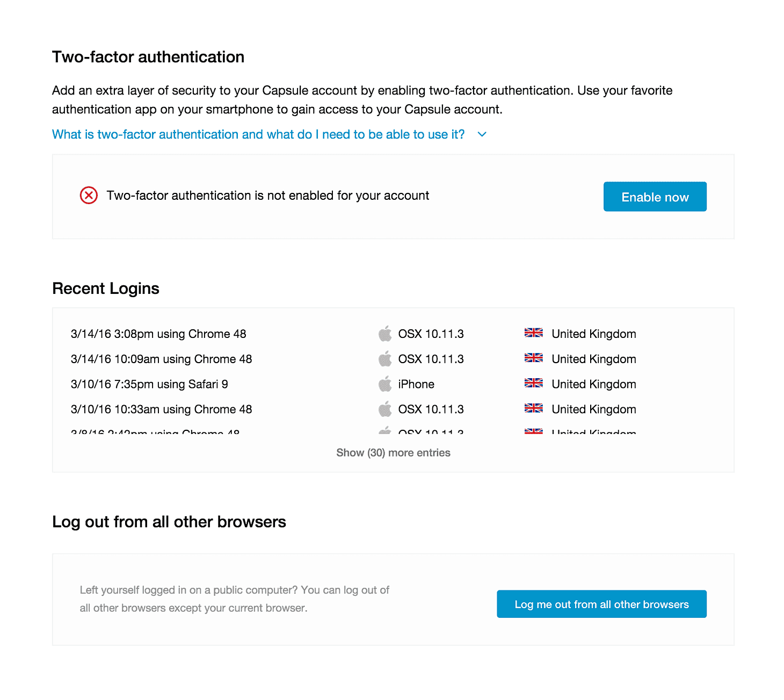Click UK flag on 3/14/16 10:09am row
The height and width of the screenshot is (700, 784).
[534, 358]
